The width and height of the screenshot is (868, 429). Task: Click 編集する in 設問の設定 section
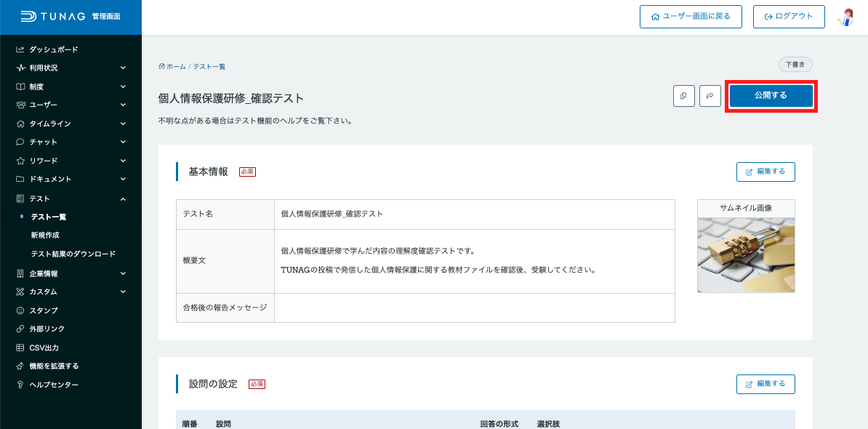click(x=765, y=384)
